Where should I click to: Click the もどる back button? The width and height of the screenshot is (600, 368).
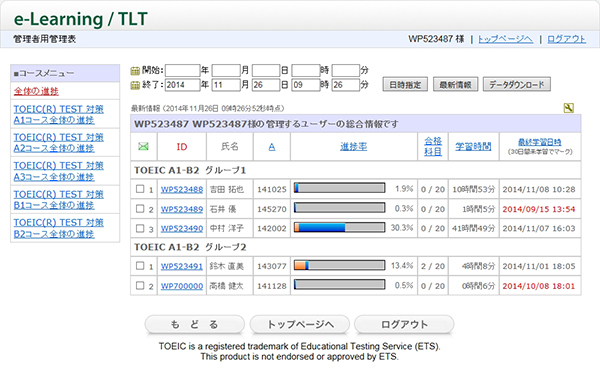tap(194, 324)
